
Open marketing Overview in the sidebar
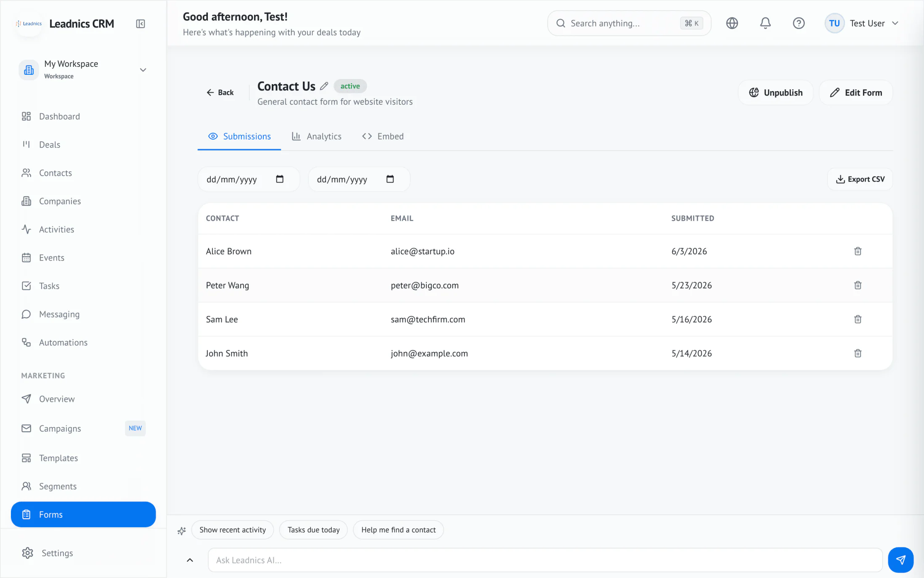(x=83, y=399)
